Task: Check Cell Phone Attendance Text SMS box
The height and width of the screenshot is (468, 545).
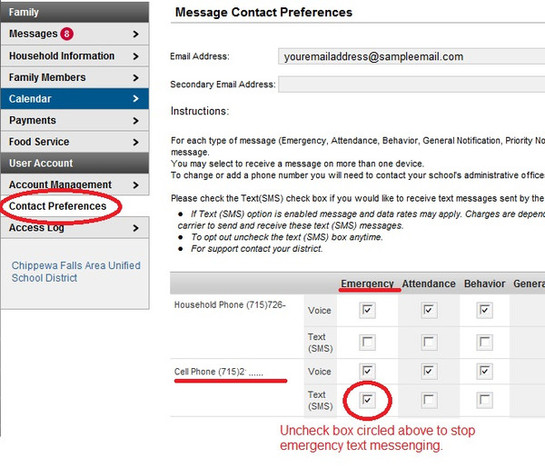Action: click(429, 400)
